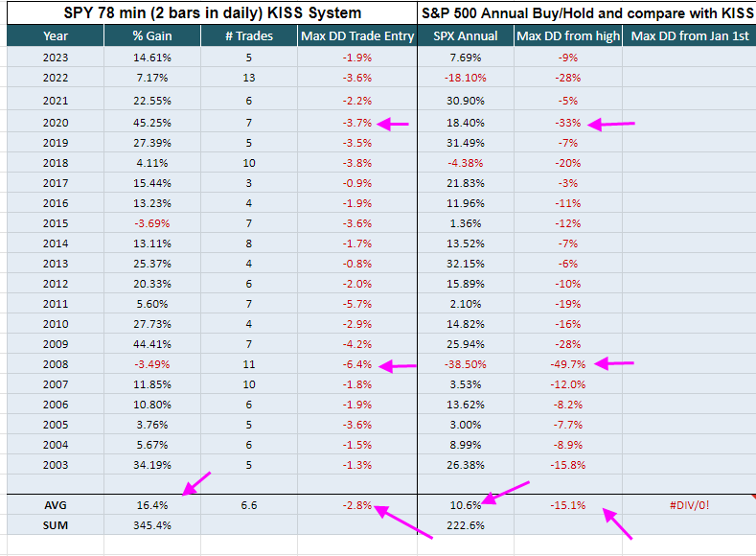The image size is (756, 556).
Task: Select the 13 trades cell for 2022
Action: pyautogui.click(x=249, y=78)
